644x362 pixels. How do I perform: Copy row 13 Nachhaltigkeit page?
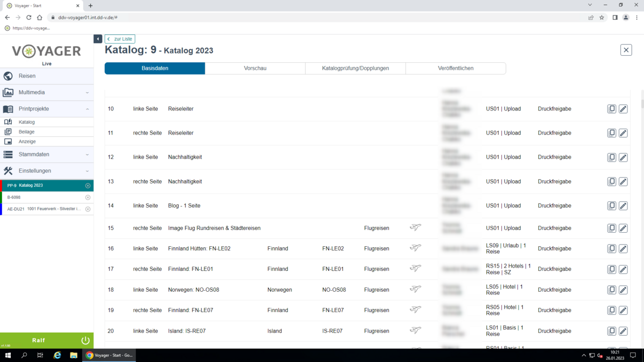pos(611,181)
